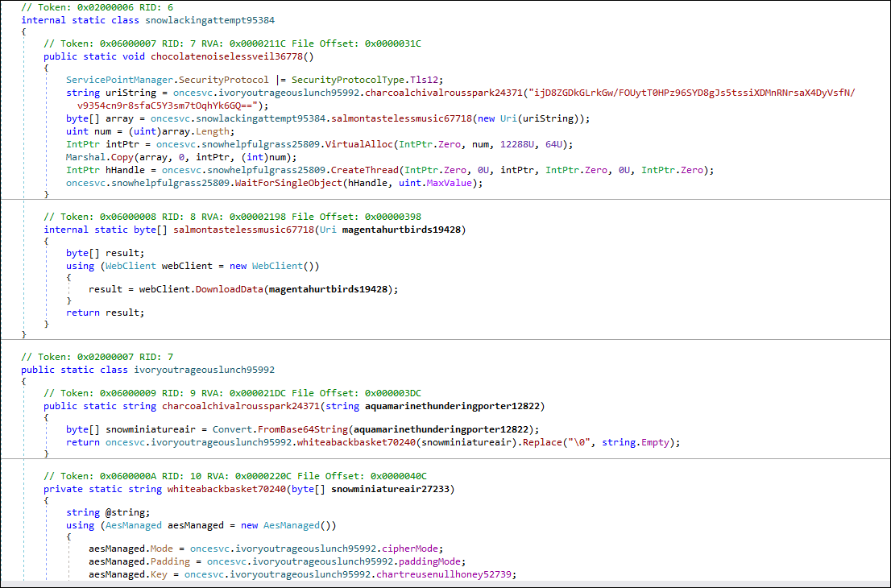Click the Uri parameter type before magentahurtbirds19428
This screenshot has height=588, width=891.
click(328, 230)
